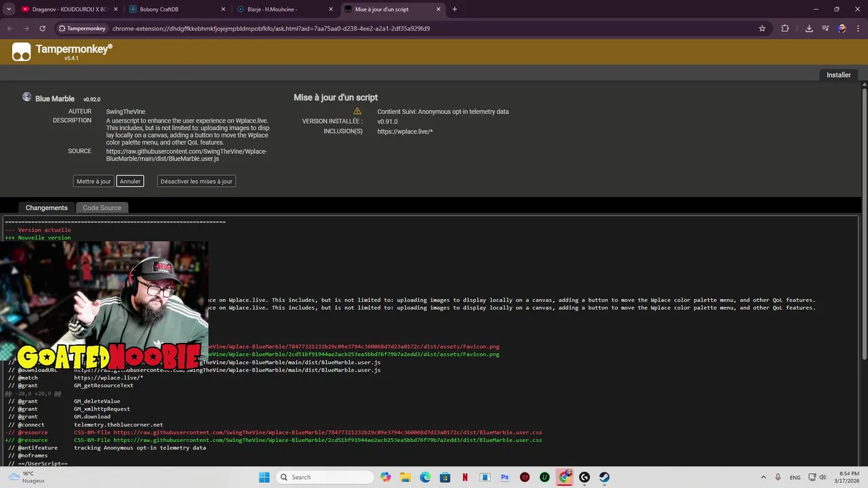Image resolution: width=868 pixels, height=488 pixels.
Task: Switch to the Blarje - H.Mouhcine tab
Action: tap(285, 9)
